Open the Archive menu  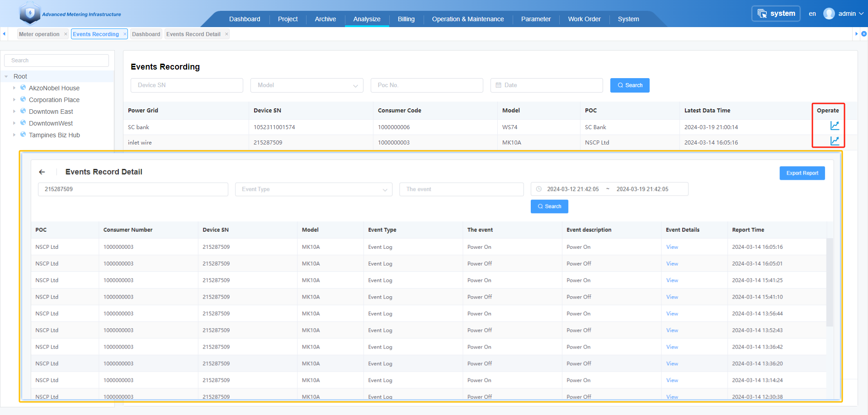(x=325, y=19)
